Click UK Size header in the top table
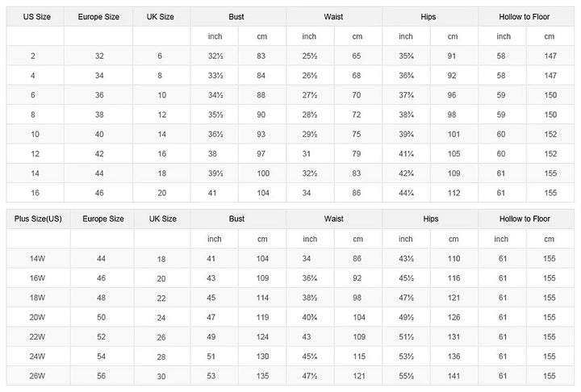 161,16
